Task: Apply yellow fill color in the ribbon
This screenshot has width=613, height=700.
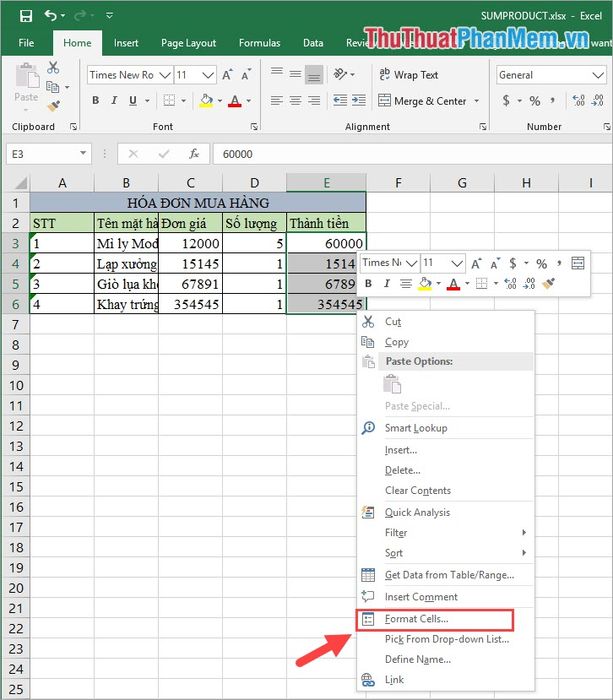Action: pos(206,101)
